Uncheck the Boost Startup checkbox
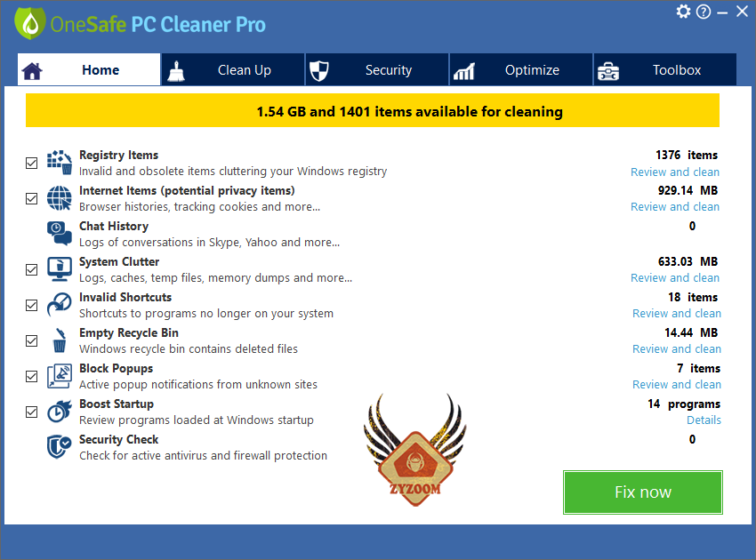The width and height of the screenshot is (756, 560). pos(31,412)
